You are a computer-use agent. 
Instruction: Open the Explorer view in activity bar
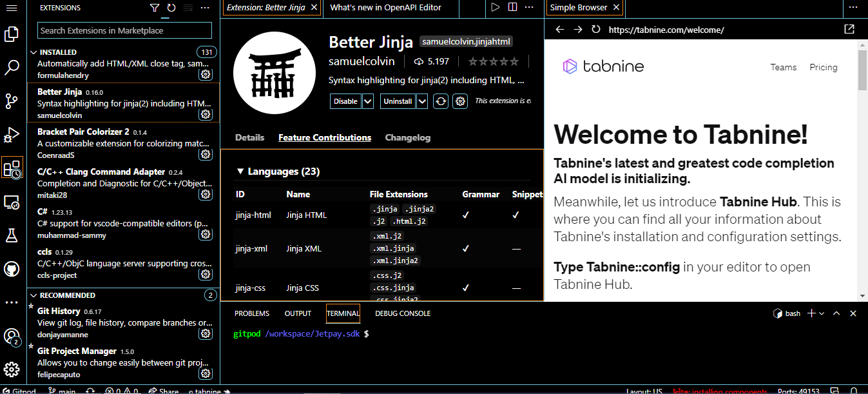(12, 35)
